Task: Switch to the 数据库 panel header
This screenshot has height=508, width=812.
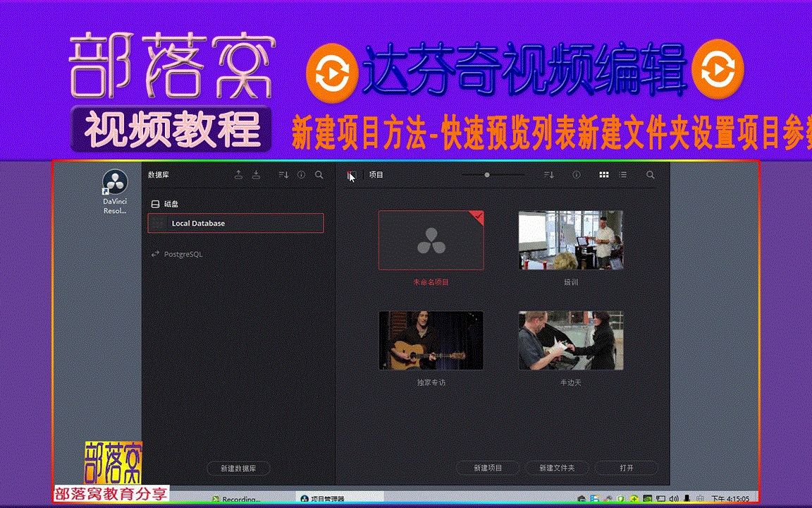Action: click(156, 174)
